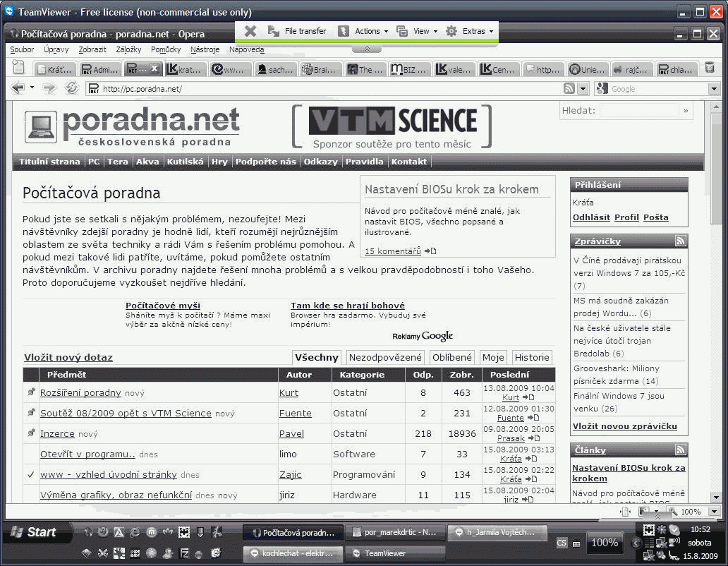Switch to kochlechat taskbar window

coord(293,553)
